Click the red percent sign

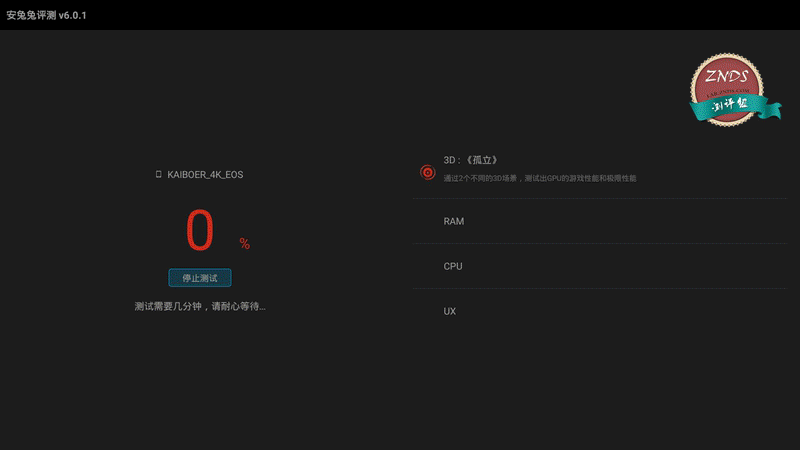pos(245,243)
